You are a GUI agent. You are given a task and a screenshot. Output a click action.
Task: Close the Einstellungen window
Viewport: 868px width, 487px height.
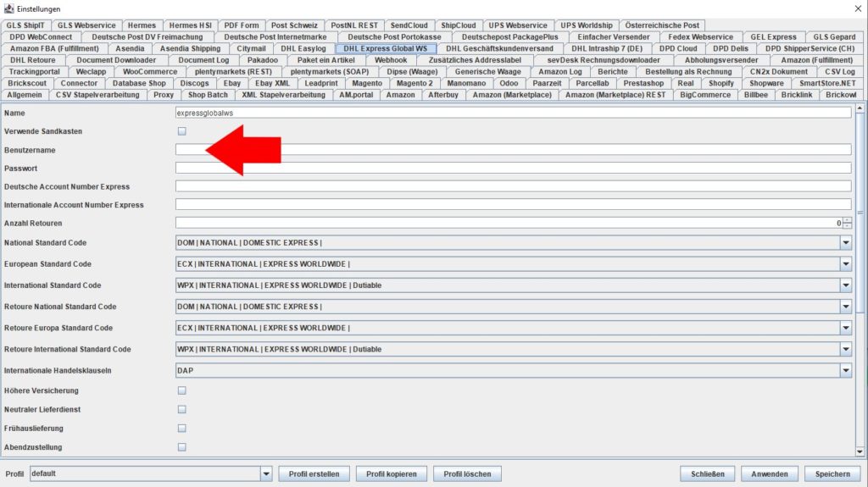coord(858,8)
